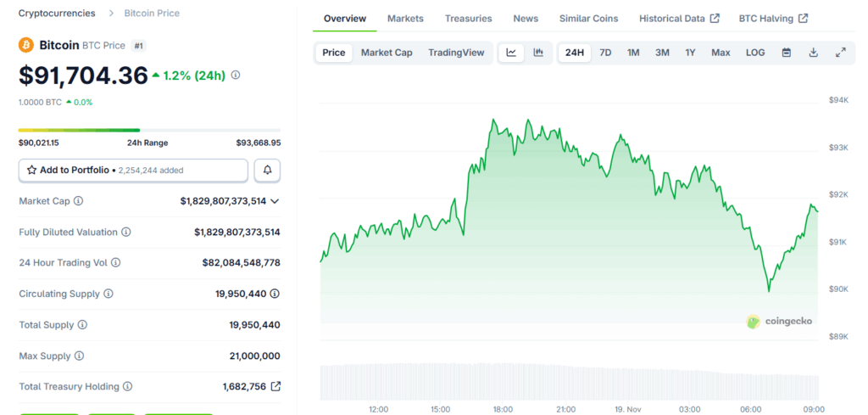
Task: Click the price line chart area
Action: click(569, 222)
